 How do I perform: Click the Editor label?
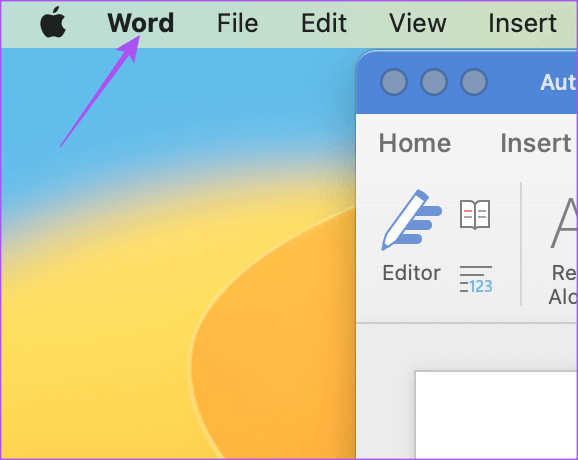click(411, 273)
